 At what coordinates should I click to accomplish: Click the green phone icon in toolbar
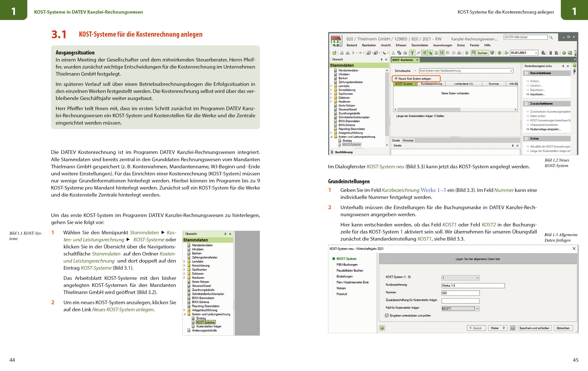[384, 53]
